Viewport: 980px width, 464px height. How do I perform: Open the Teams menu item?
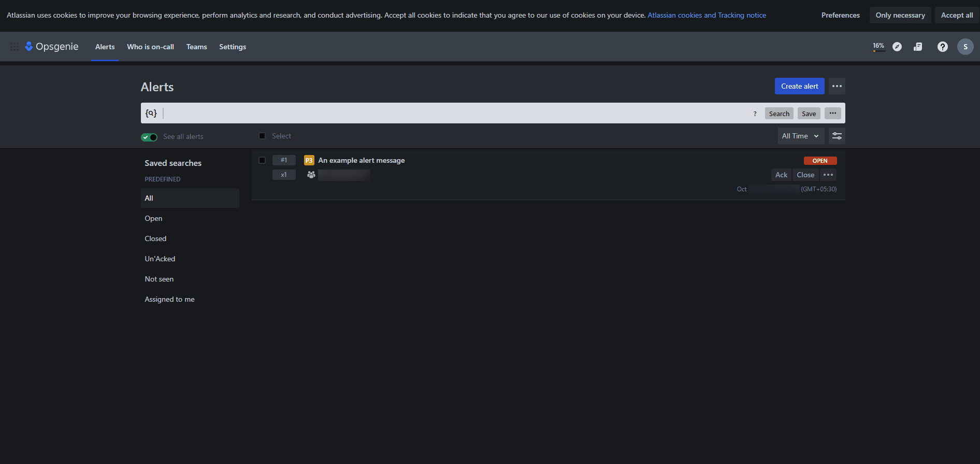196,47
